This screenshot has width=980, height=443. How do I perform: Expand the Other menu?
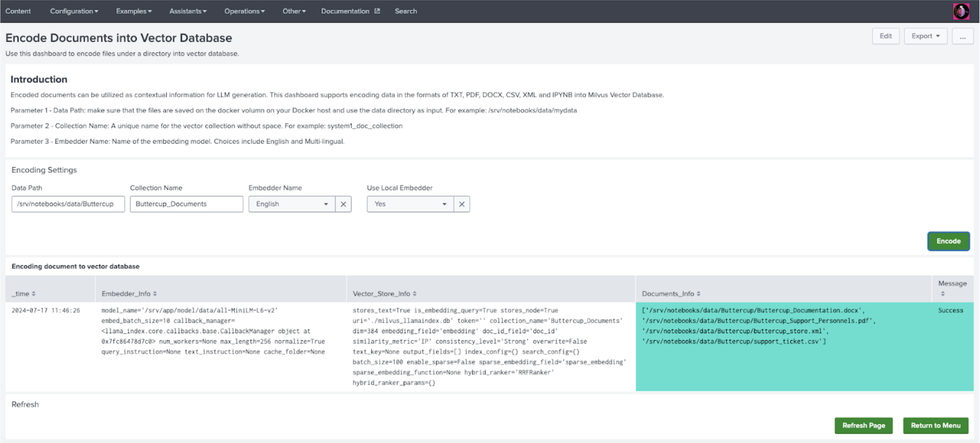(294, 11)
